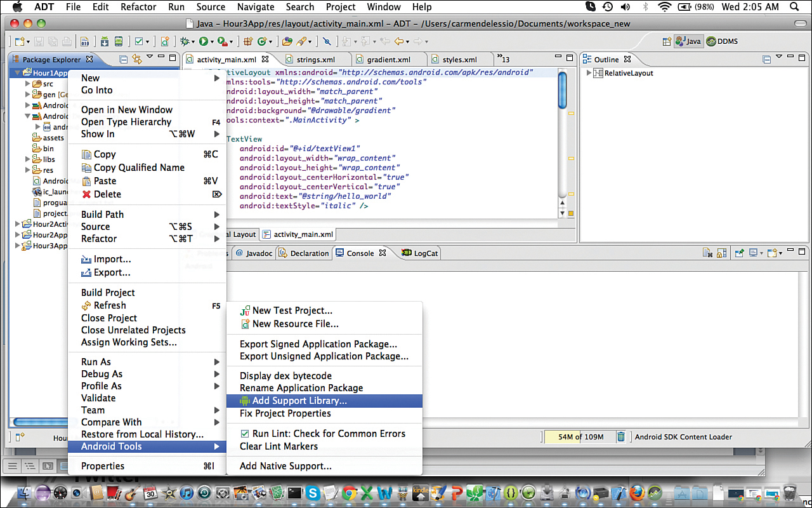Open the Debug button dropdown arrow

click(x=193, y=42)
